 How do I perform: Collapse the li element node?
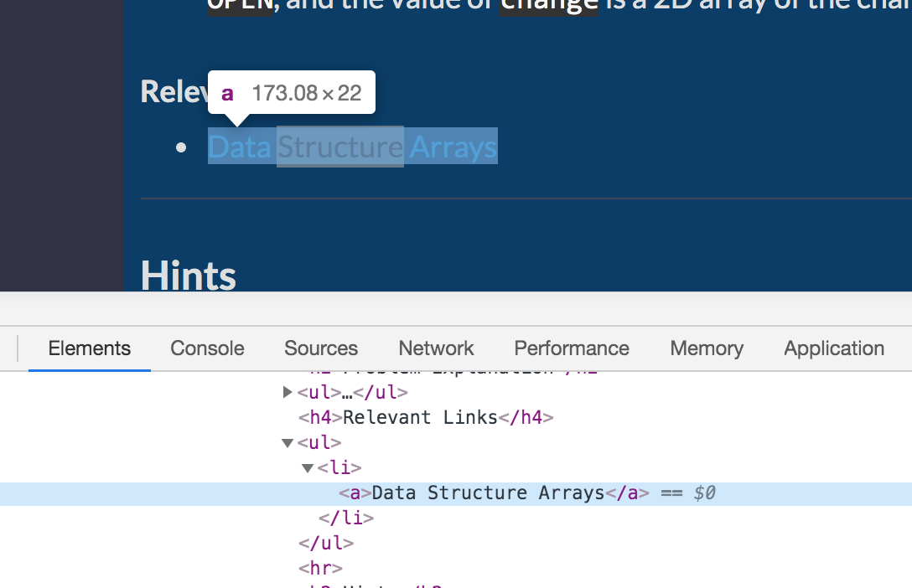pyautogui.click(x=308, y=467)
